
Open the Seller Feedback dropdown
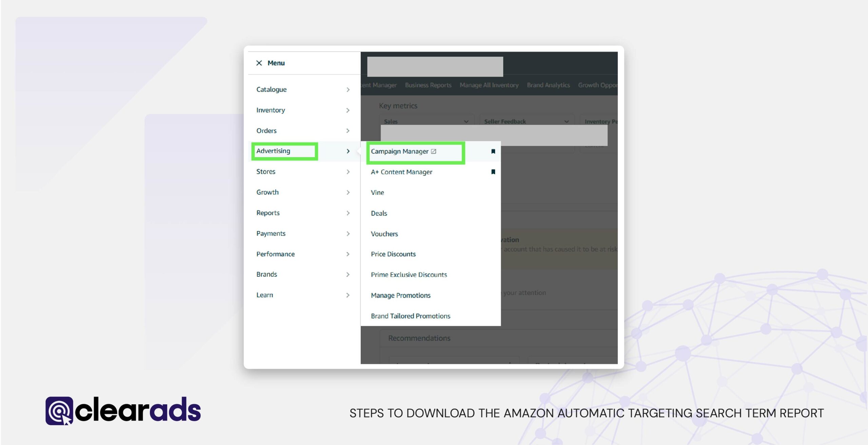[567, 121]
